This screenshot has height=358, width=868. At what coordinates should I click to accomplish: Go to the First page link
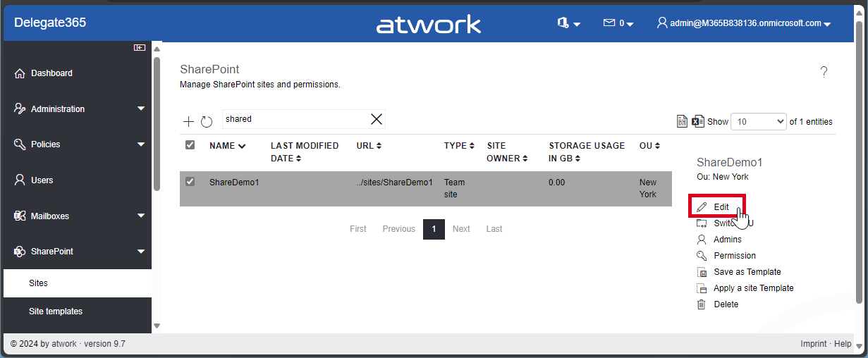click(x=358, y=229)
